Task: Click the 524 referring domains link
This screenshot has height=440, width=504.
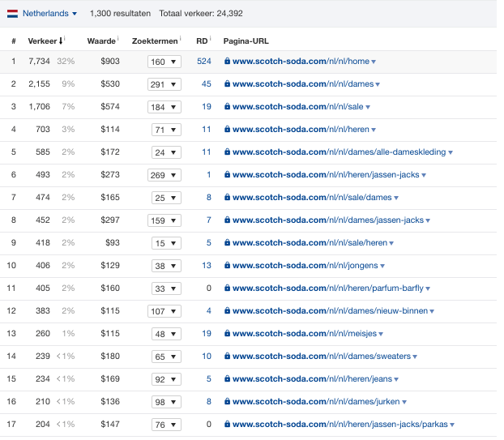Action: 203,61
